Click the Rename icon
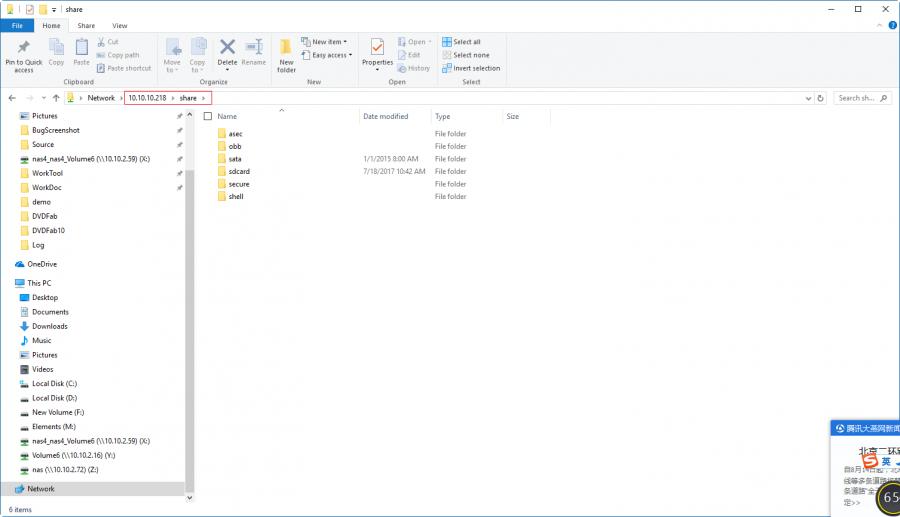The image size is (900, 517). pos(254,47)
